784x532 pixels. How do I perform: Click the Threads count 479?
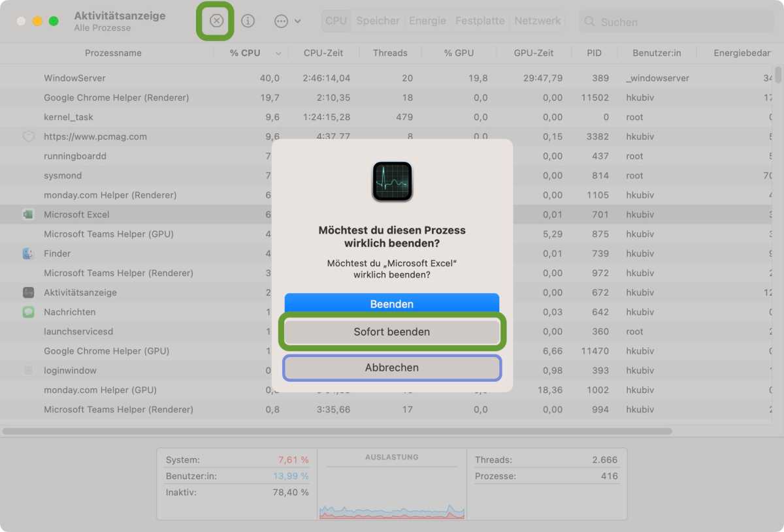coord(404,117)
